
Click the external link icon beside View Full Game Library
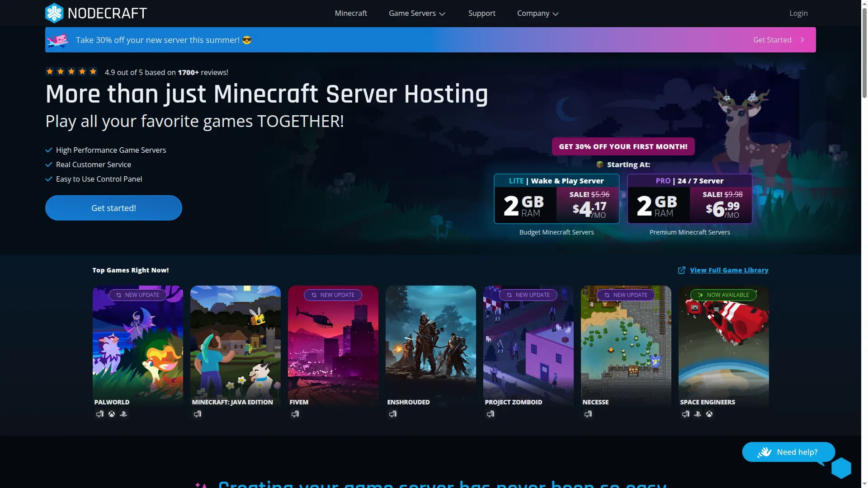tap(682, 270)
